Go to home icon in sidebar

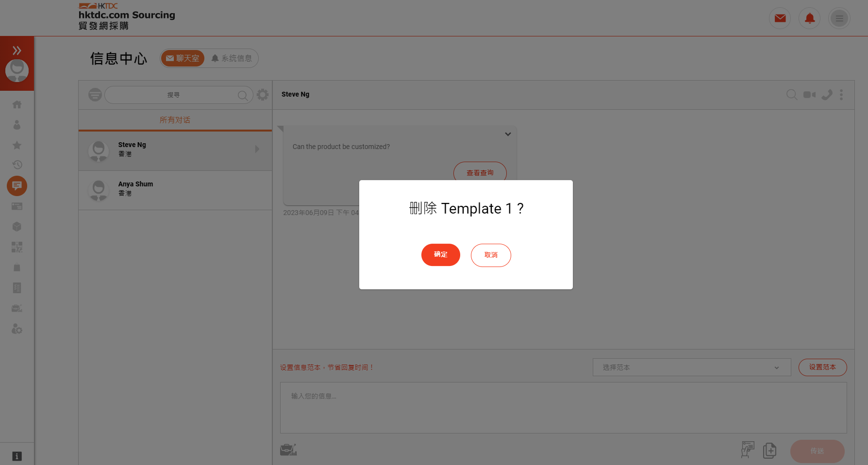tap(17, 104)
